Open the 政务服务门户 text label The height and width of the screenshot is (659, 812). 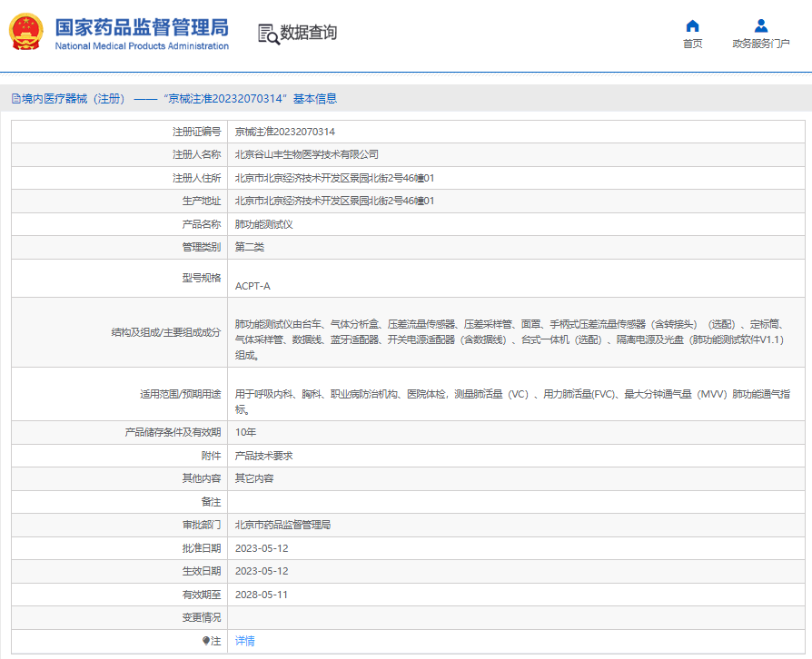pyautogui.click(x=760, y=44)
